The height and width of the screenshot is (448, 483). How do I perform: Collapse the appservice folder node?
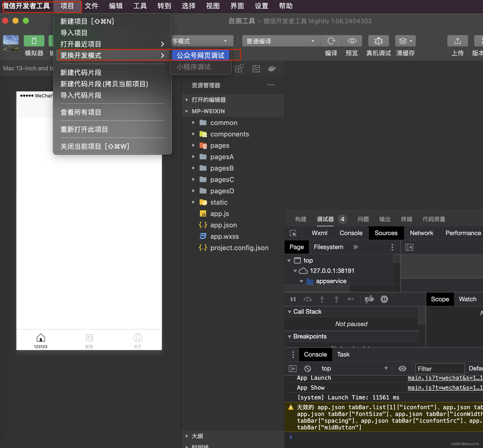pos(301,281)
